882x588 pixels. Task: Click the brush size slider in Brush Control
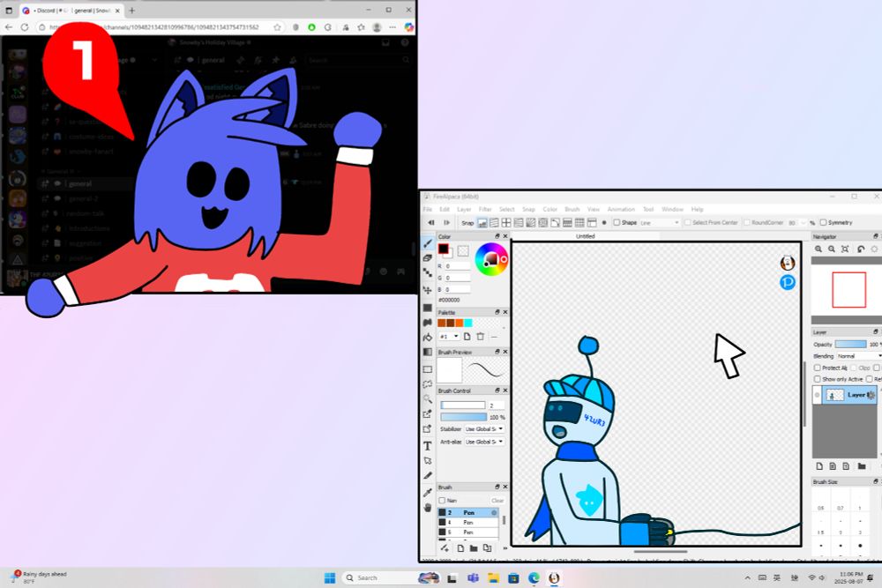pos(462,406)
